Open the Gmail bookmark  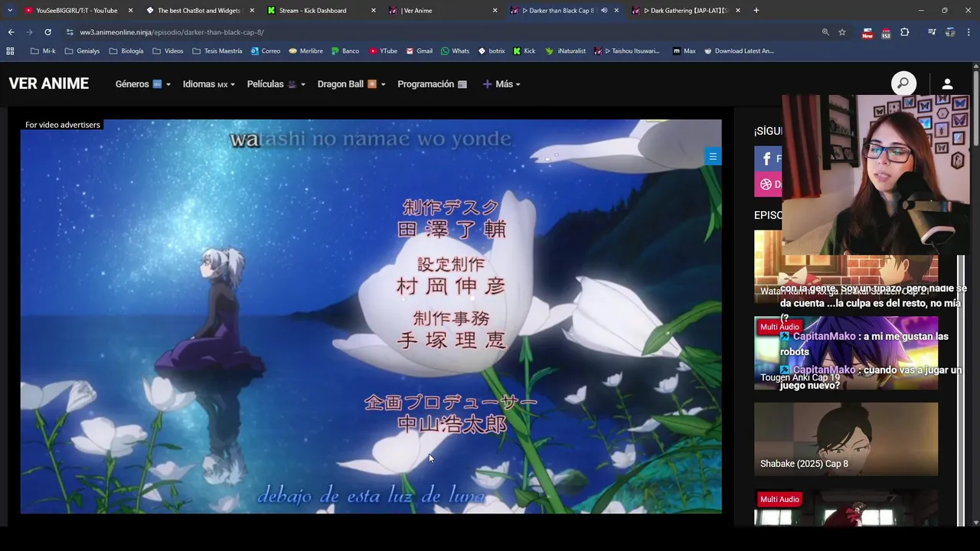[419, 51]
